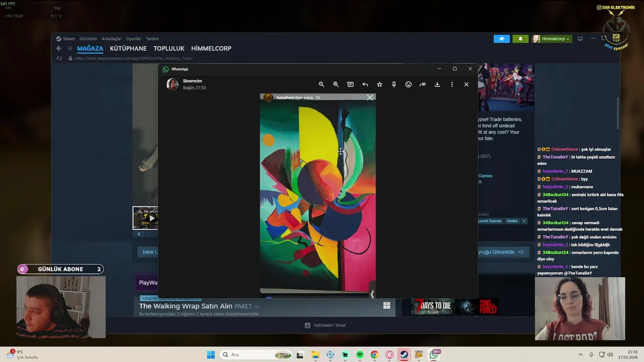Click the Windows icon beside bundle
The image size is (644, 362).
386,305
